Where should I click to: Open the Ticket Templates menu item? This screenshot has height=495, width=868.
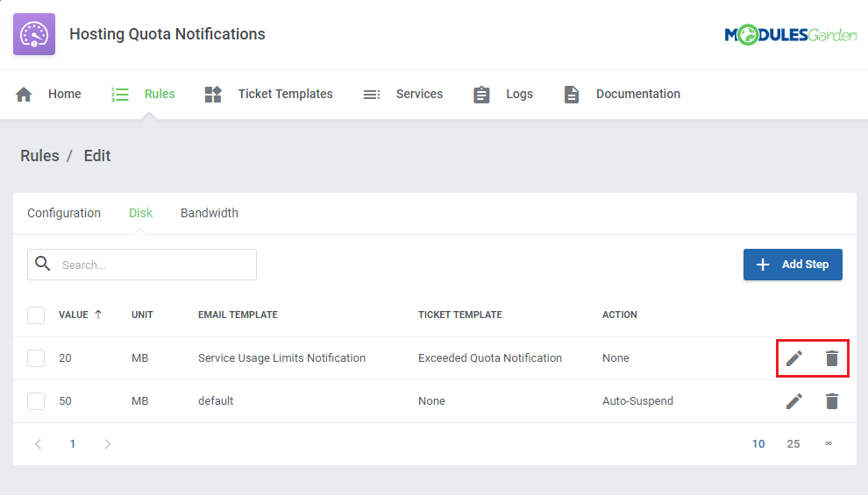285,94
